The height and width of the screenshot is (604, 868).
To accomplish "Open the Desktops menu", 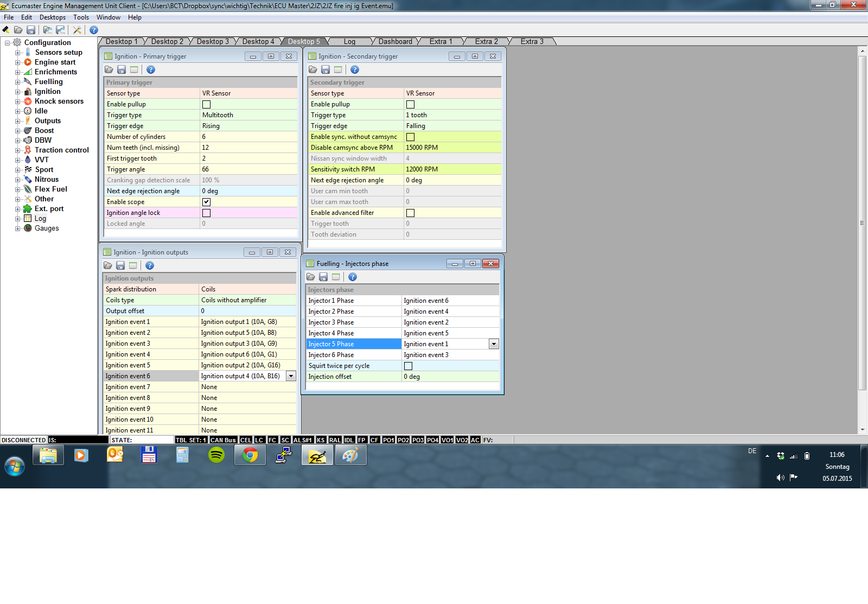I will [x=52, y=17].
